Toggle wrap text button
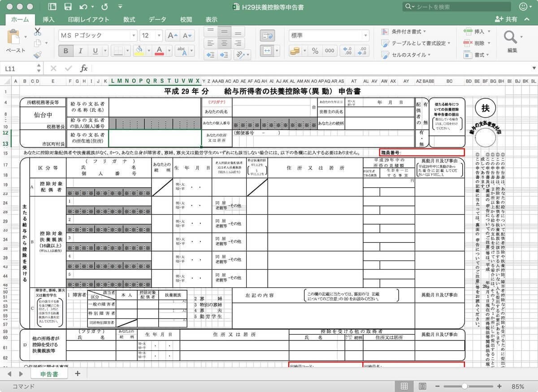The image size is (538, 392). [267, 36]
